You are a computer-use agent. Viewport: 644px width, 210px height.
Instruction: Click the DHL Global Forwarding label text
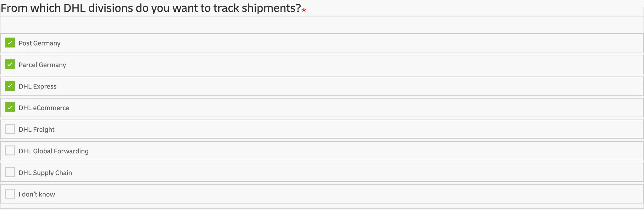click(x=53, y=151)
